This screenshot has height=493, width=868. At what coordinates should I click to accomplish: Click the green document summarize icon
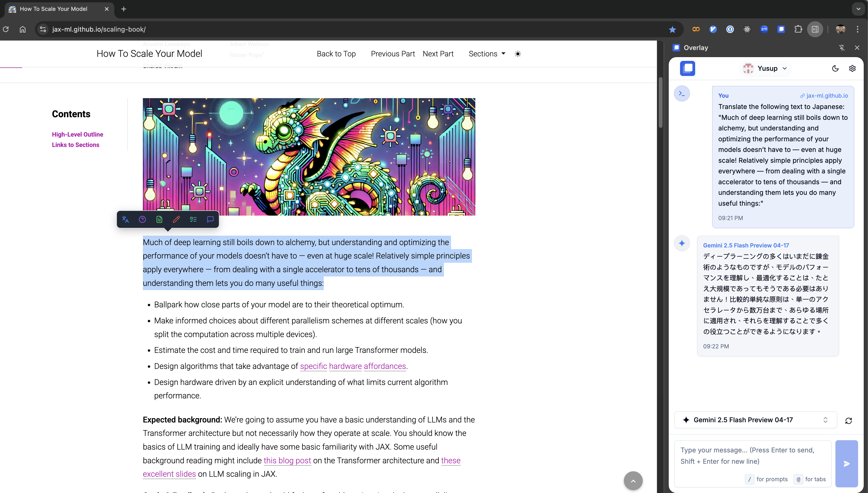pos(159,219)
